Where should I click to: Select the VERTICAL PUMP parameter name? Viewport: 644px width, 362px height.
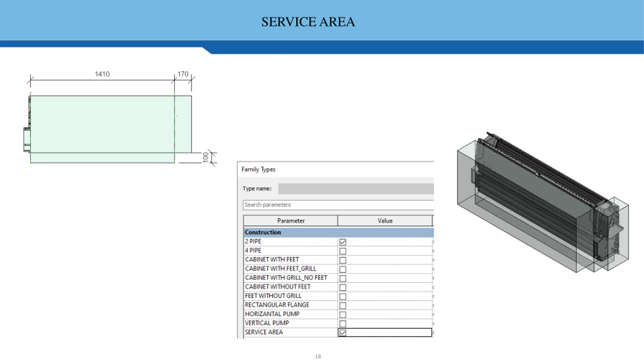267,323
